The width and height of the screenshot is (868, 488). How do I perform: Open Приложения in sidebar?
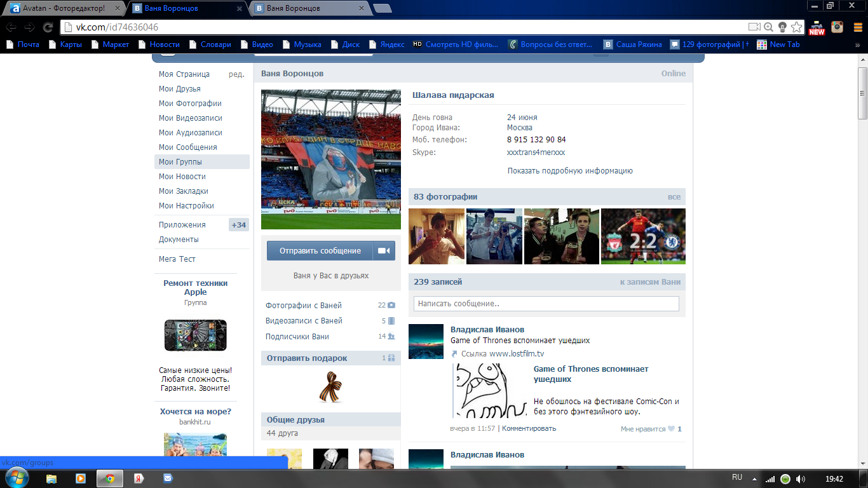pyautogui.click(x=182, y=225)
